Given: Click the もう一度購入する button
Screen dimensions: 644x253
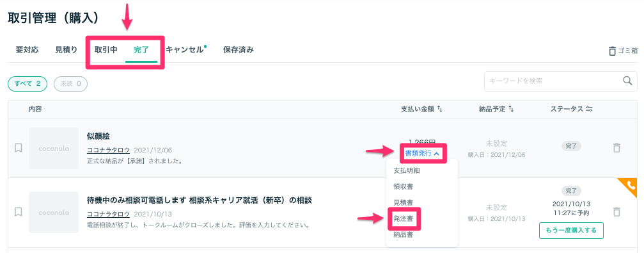Looking at the screenshot, I should click(571, 231).
